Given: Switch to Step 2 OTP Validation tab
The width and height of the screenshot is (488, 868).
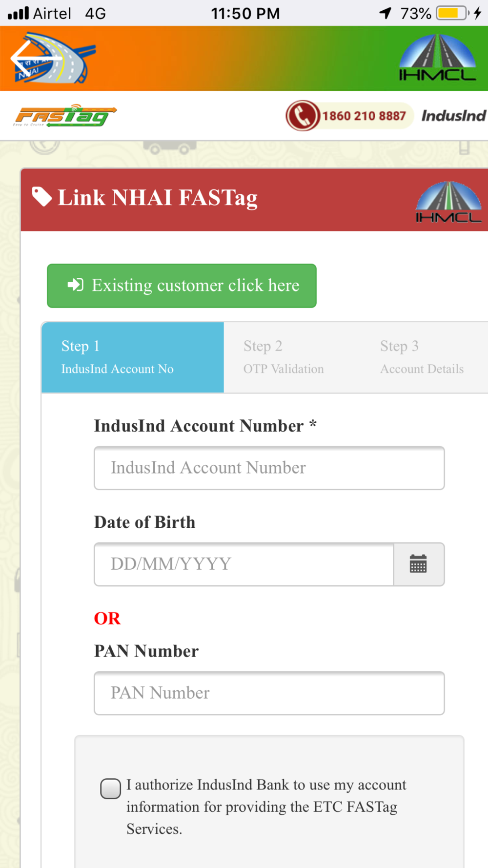Looking at the screenshot, I should 284,357.
